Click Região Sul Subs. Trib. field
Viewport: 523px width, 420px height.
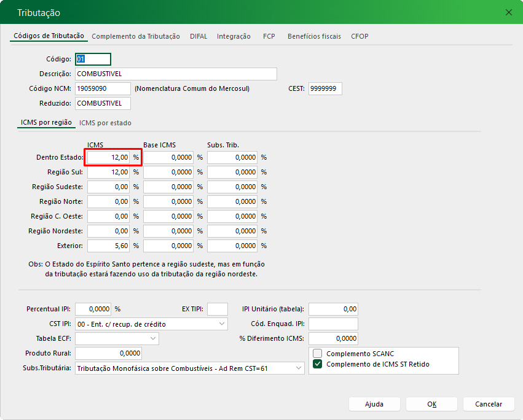[232, 172]
